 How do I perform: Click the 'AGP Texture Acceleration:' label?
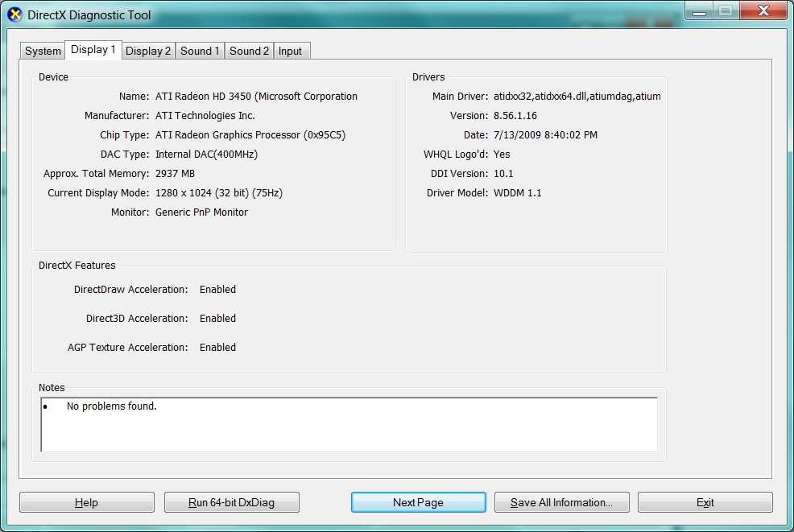(127, 347)
